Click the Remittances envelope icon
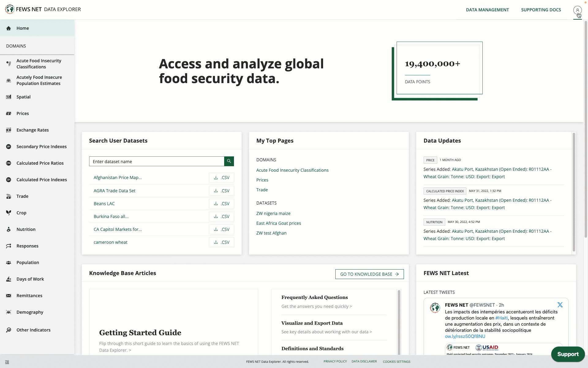588x368 pixels. click(x=9, y=296)
